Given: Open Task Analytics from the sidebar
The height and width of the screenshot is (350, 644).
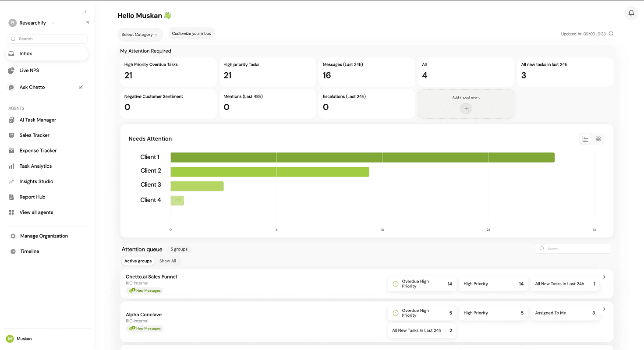Looking at the screenshot, I should point(35,166).
